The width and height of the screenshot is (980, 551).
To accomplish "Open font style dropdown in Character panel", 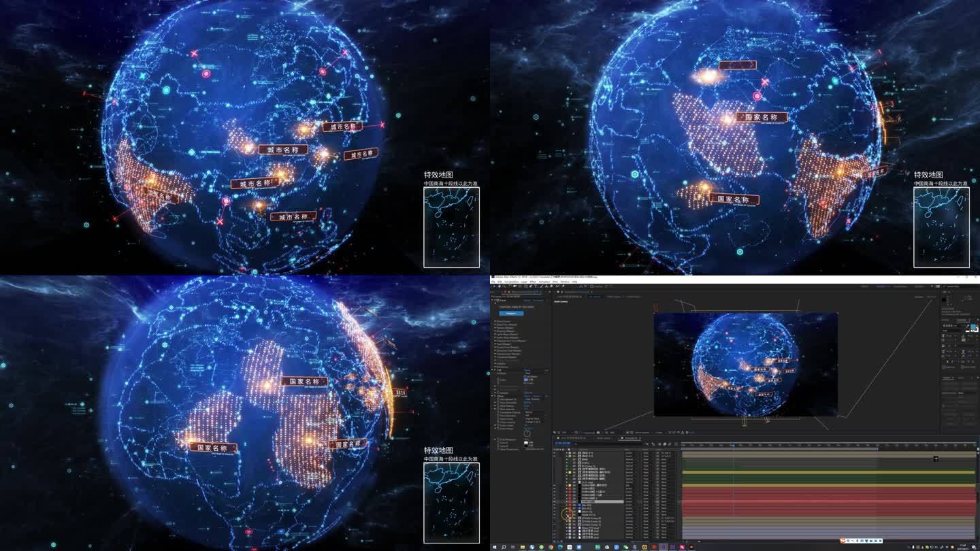I will tap(951, 331).
